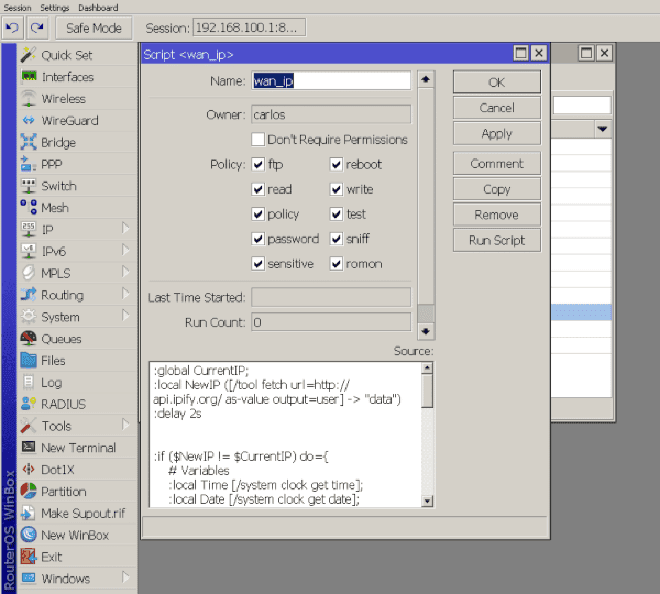The width and height of the screenshot is (660, 594).
Task: Click scroll-down arrow of Source box
Action: tap(427, 501)
